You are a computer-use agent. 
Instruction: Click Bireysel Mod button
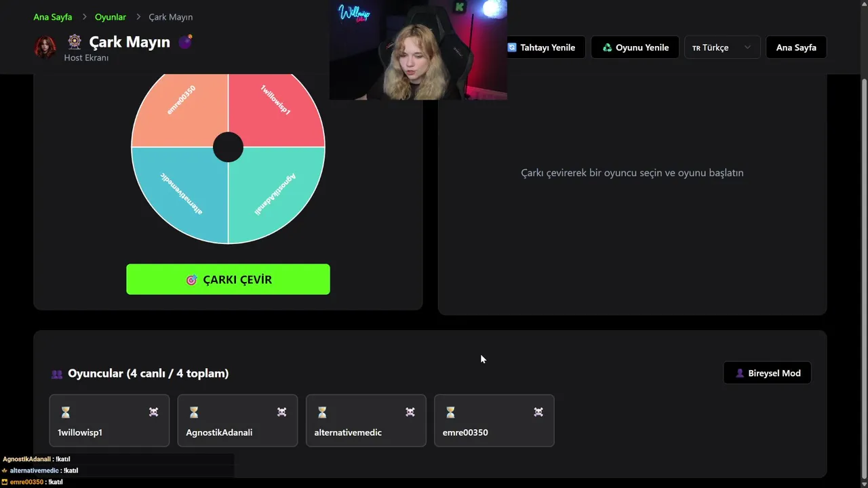(x=767, y=373)
